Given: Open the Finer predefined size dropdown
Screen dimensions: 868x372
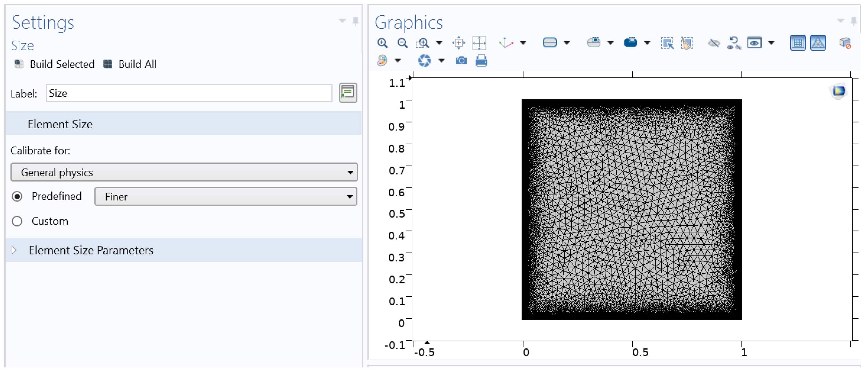Looking at the screenshot, I should pyautogui.click(x=225, y=197).
